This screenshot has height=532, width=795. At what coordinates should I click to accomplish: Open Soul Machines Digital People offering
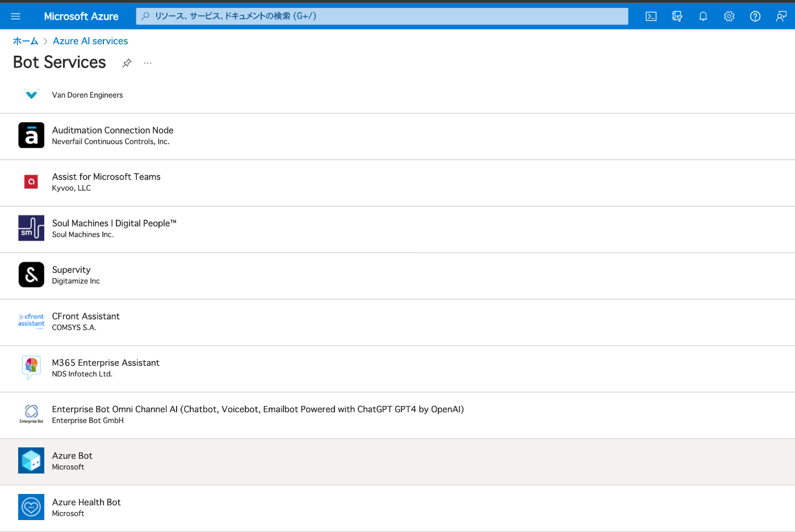click(x=114, y=223)
